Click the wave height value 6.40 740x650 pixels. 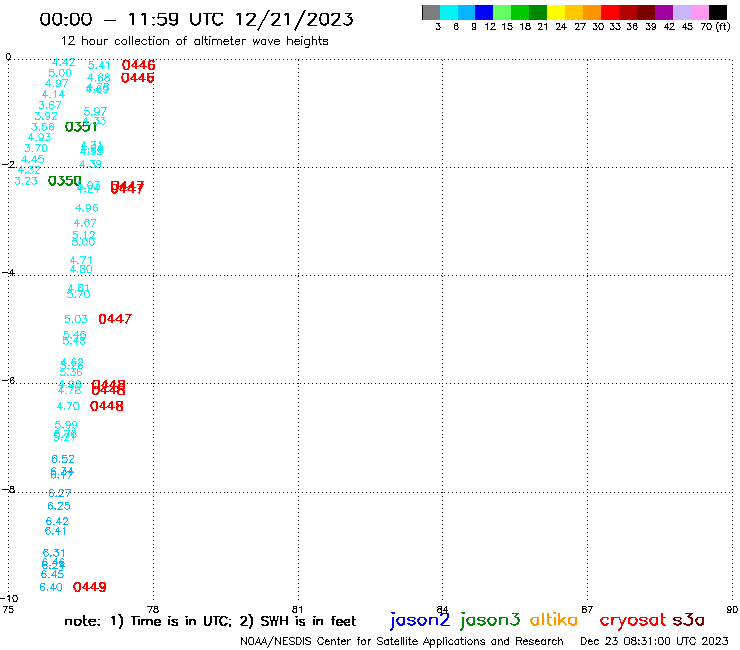coord(51,587)
